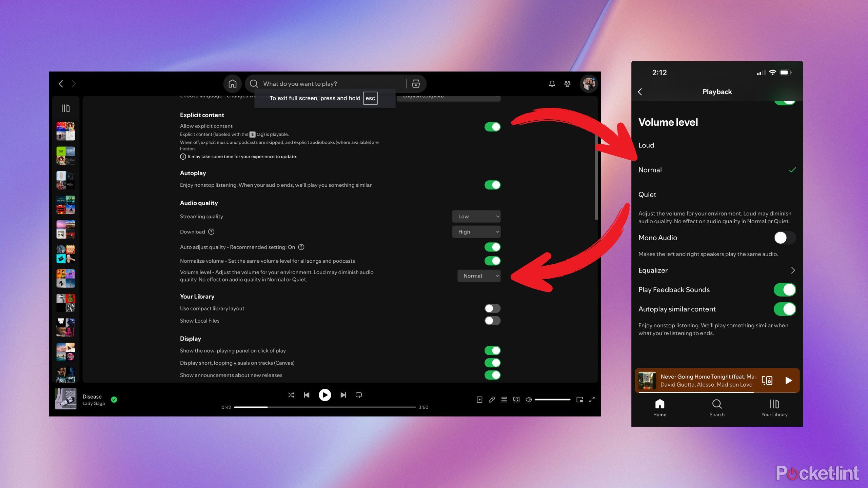Toggle shuffle in desktop player
868x488 pixels.
click(291, 395)
